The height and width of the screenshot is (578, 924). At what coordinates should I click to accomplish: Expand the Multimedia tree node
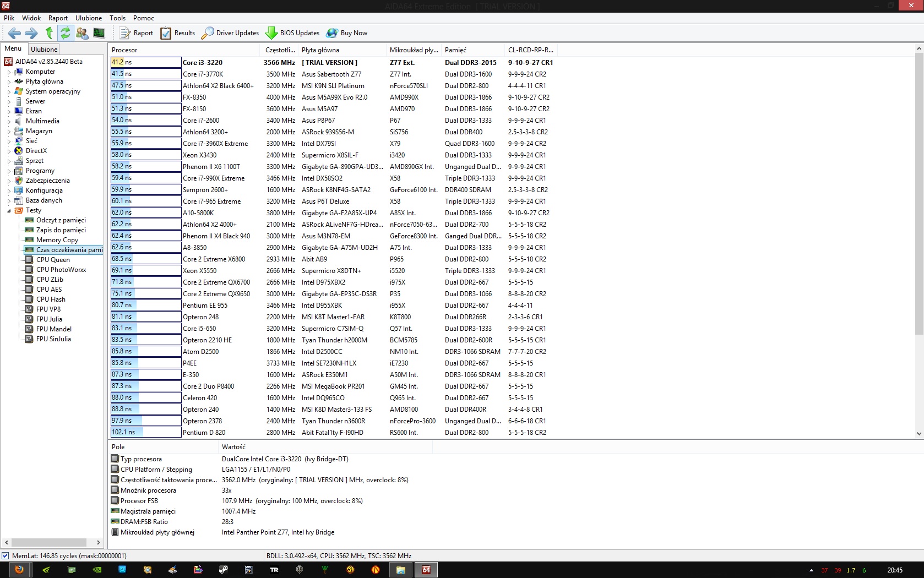(x=9, y=122)
